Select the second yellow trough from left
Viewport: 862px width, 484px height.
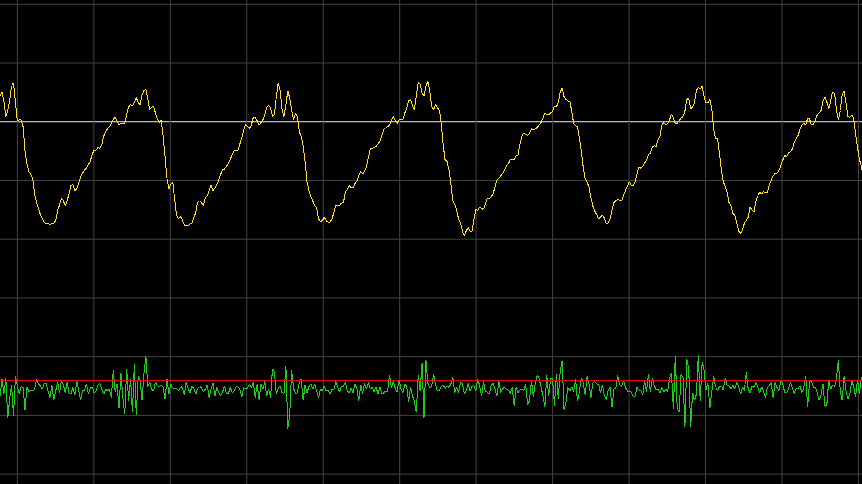pos(186,224)
